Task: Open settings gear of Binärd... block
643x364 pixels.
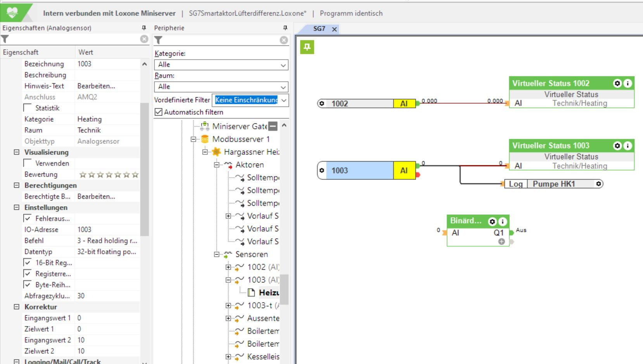Action: 492,221
